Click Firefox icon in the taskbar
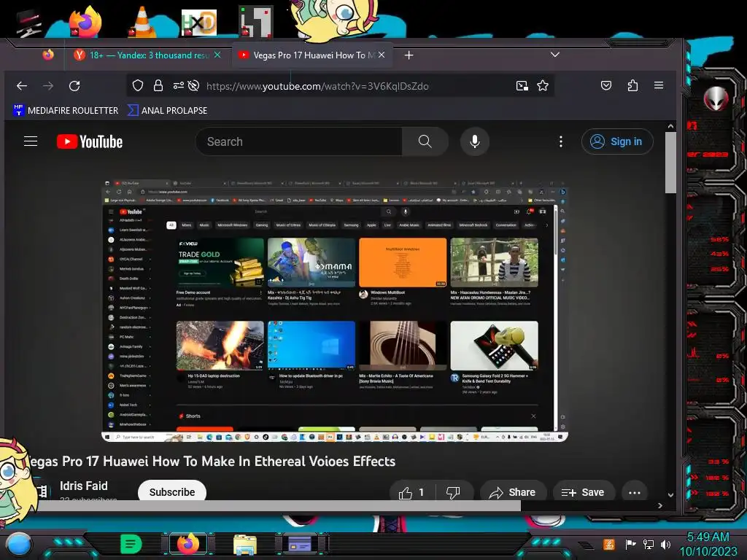The width and height of the screenshot is (747, 560). (x=187, y=543)
